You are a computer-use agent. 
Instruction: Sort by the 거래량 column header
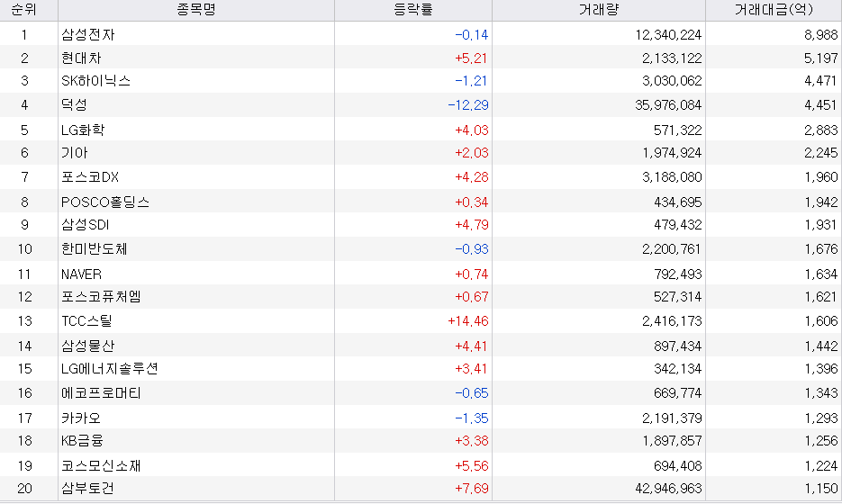[x=599, y=10]
